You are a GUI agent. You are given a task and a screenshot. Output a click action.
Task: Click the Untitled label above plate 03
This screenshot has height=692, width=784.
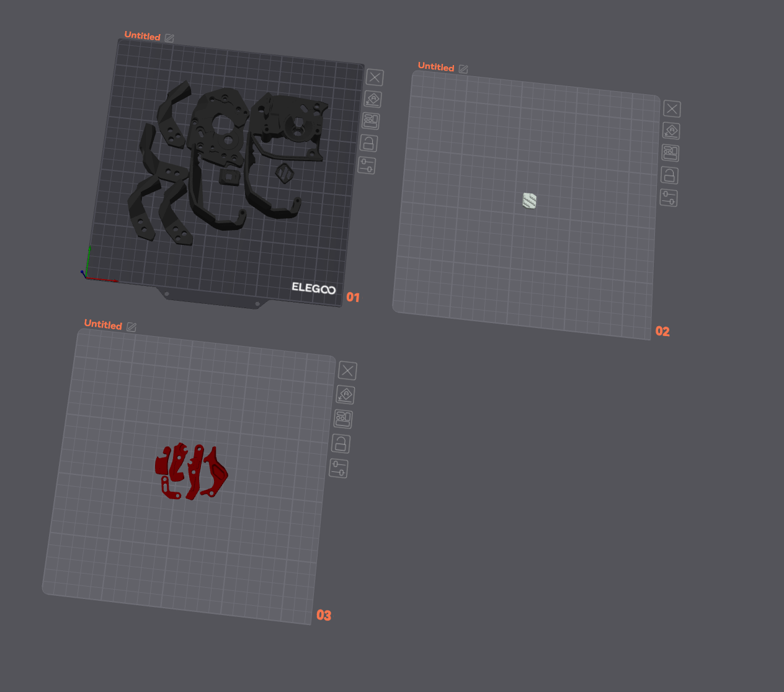[103, 324]
